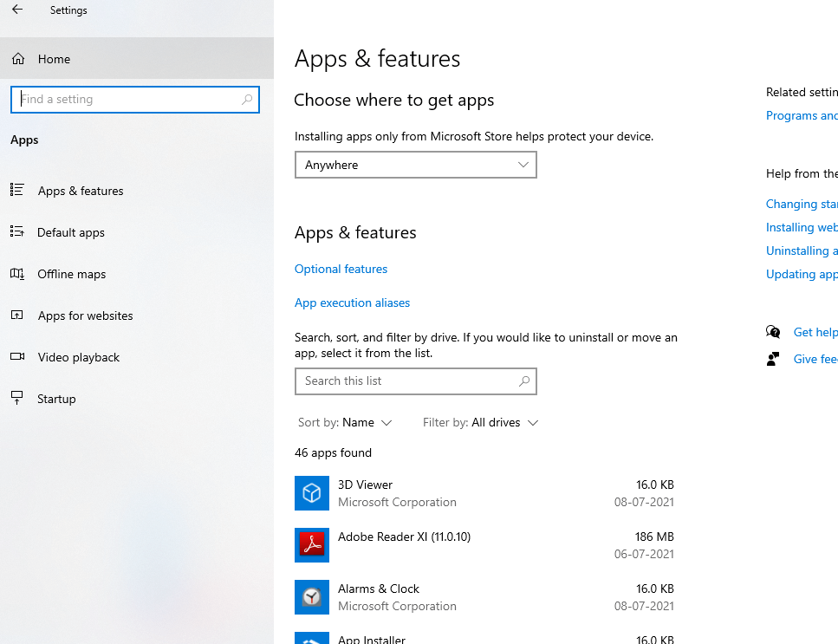Screen dimensions: 838x644
Task: Select the Video playback sidebar icon
Action: click(18, 357)
